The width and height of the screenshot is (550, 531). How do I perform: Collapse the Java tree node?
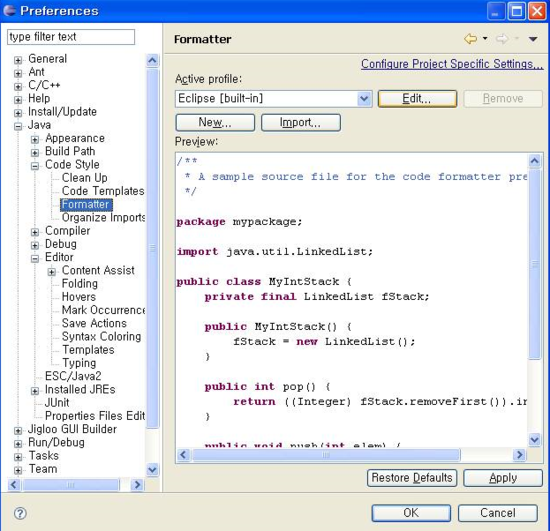[x=18, y=126]
